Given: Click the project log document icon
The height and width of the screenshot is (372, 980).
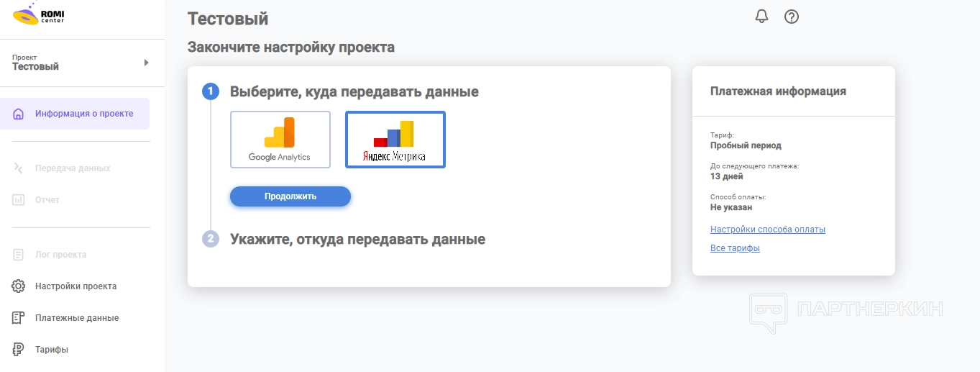Looking at the screenshot, I should pyautogui.click(x=19, y=255).
